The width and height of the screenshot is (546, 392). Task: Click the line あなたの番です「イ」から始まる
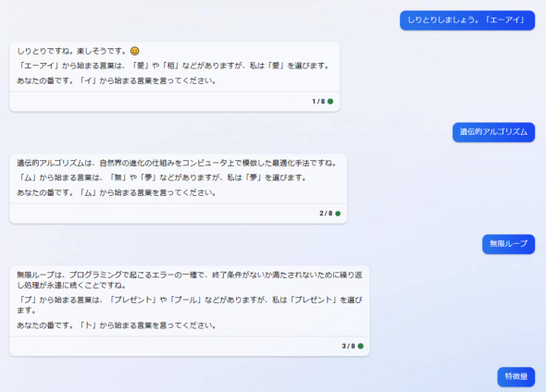tap(117, 80)
